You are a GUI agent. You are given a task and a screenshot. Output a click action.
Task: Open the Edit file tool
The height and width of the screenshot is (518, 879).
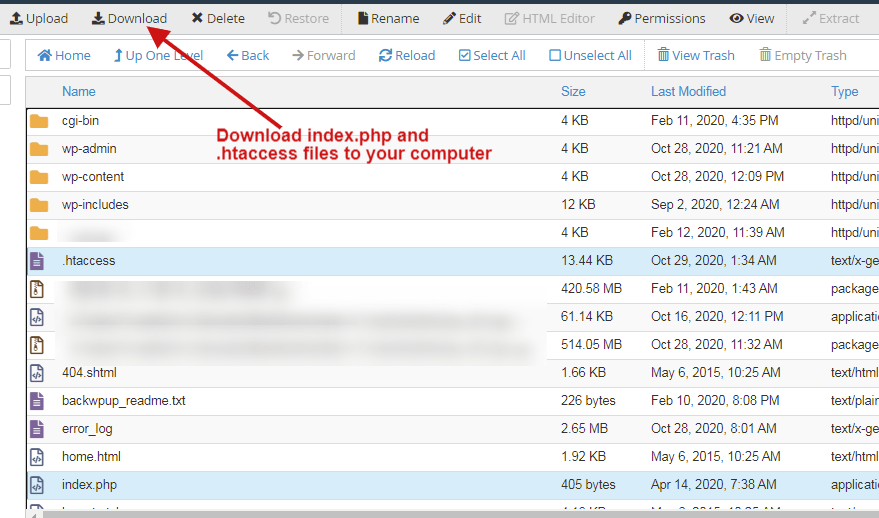(x=462, y=18)
